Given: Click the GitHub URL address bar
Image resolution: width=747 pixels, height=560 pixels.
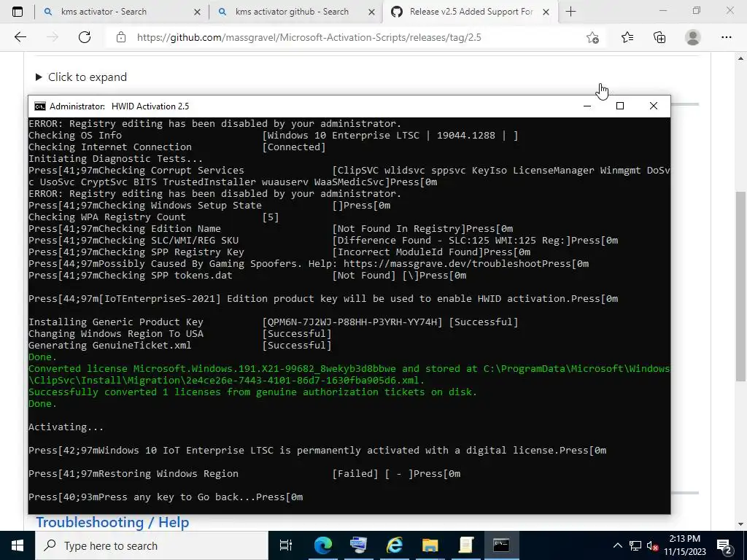Looking at the screenshot, I should [309, 37].
